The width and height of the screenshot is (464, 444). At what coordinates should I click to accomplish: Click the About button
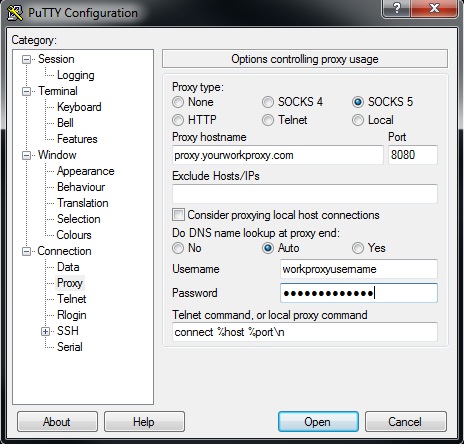[x=57, y=422]
